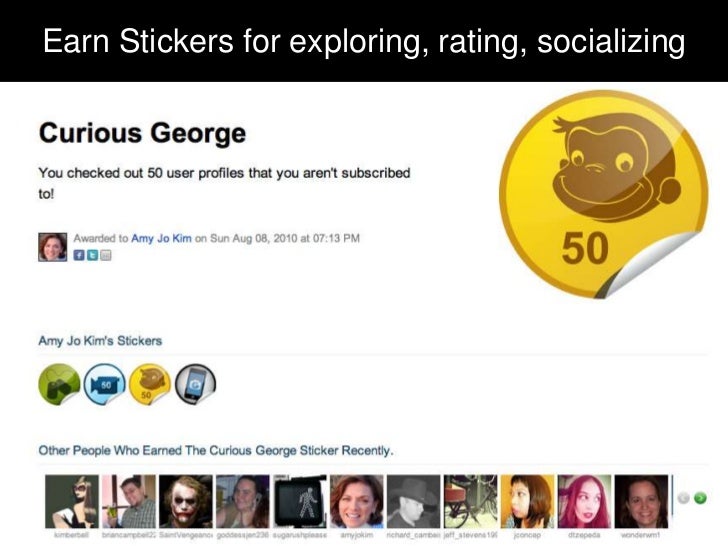Viewport: 728px width, 546px height.
Task: Open the green binoculars sticker
Action: [x=59, y=384]
